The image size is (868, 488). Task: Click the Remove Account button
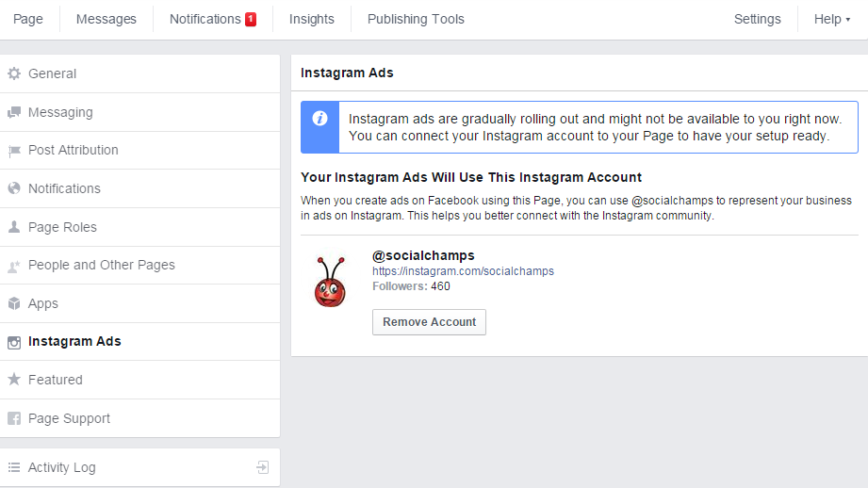click(429, 322)
